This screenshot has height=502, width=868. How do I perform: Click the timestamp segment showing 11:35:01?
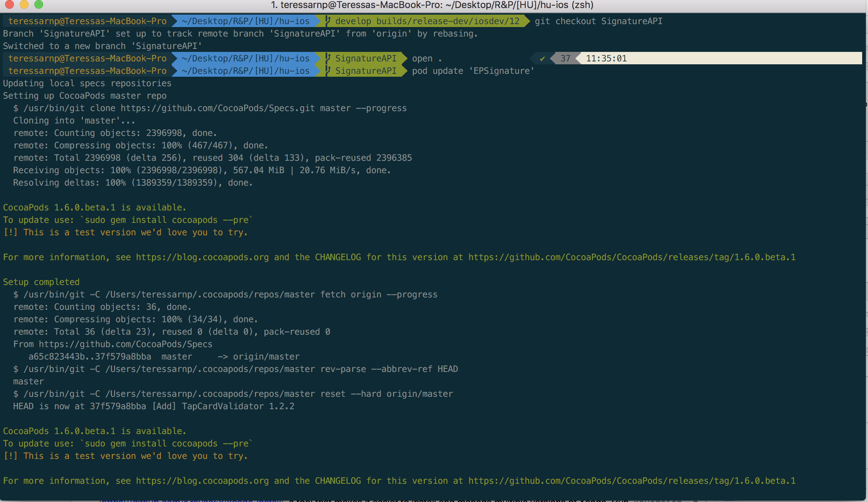(x=607, y=58)
